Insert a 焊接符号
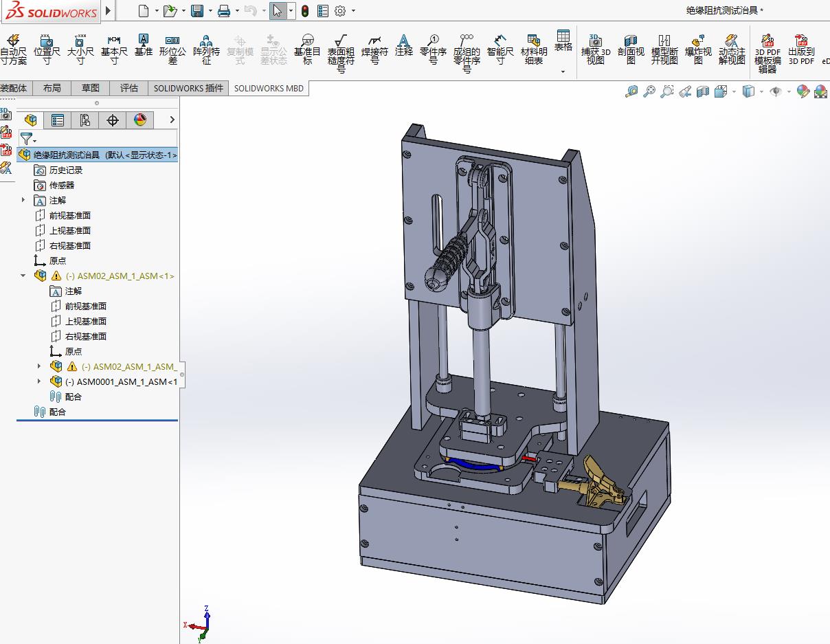Viewport: 830px width, 644px height. pyautogui.click(x=374, y=49)
